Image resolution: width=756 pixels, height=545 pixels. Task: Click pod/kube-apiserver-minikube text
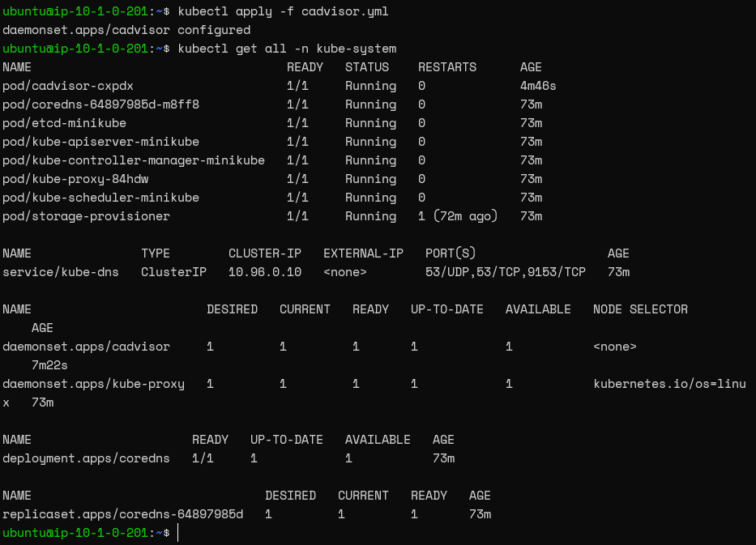coord(100,142)
